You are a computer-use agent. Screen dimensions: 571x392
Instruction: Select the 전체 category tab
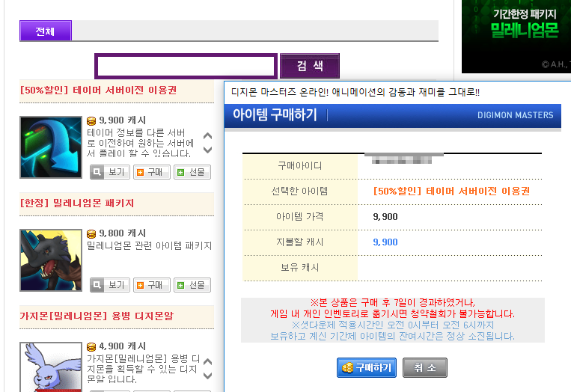[46, 31]
